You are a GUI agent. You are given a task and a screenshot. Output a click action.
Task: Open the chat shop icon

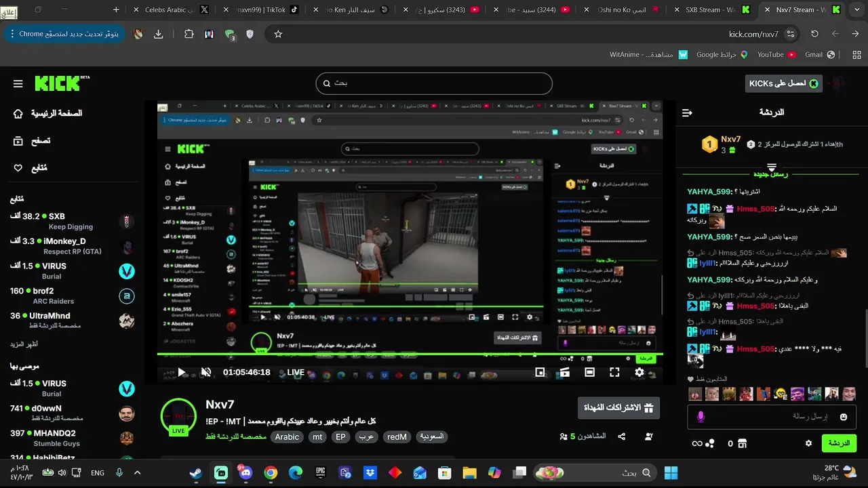[742, 443]
